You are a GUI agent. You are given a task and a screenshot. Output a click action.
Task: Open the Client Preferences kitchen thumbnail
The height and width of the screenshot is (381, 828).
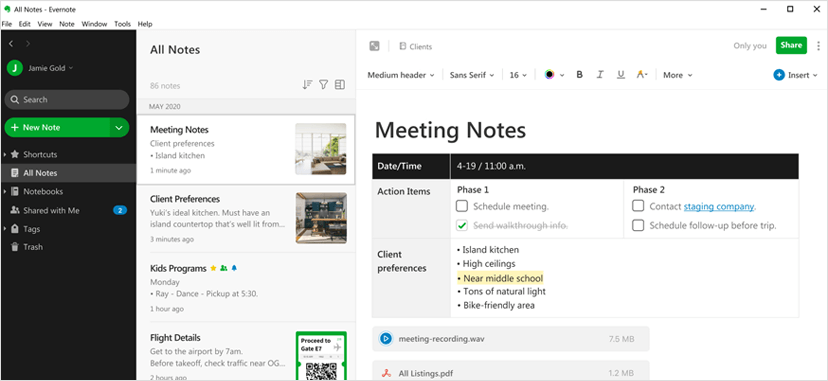pyautogui.click(x=321, y=218)
